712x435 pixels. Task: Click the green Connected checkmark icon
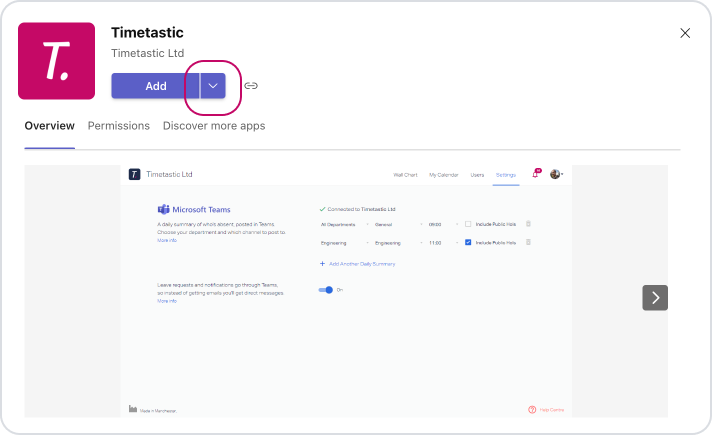pyautogui.click(x=322, y=209)
